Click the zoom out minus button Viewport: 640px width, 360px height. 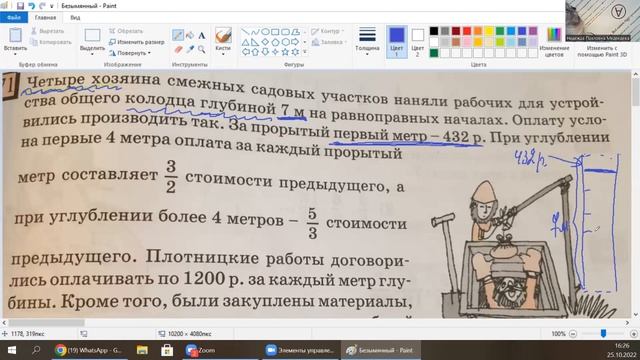573,334
